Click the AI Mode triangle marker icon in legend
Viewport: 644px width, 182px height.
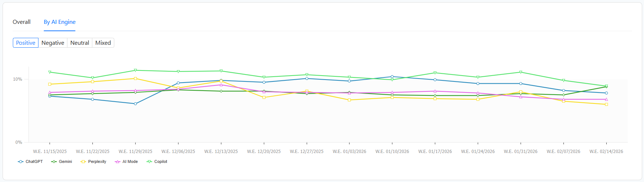[117, 162]
